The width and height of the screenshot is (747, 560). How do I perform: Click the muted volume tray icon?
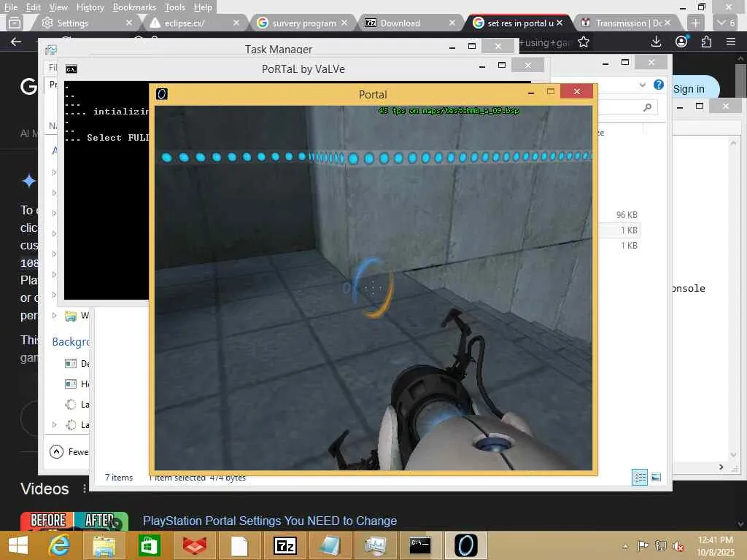[x=678, y=545]
